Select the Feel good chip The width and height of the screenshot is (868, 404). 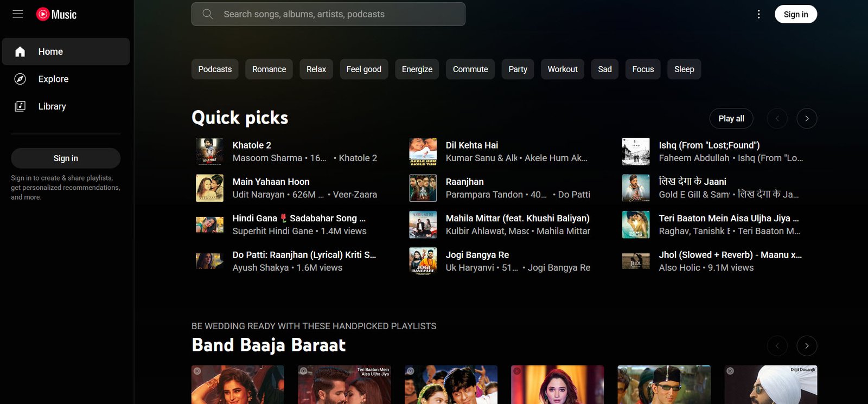[364, 69]
